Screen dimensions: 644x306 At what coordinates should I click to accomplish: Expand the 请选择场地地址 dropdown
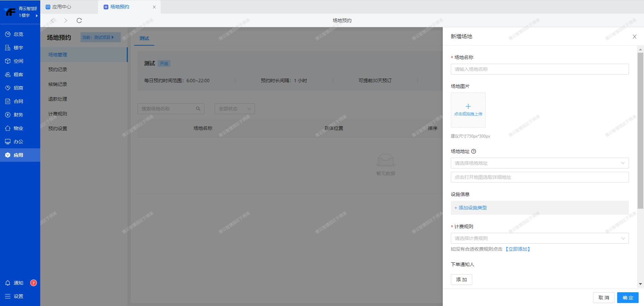click(x=539, y=163)
